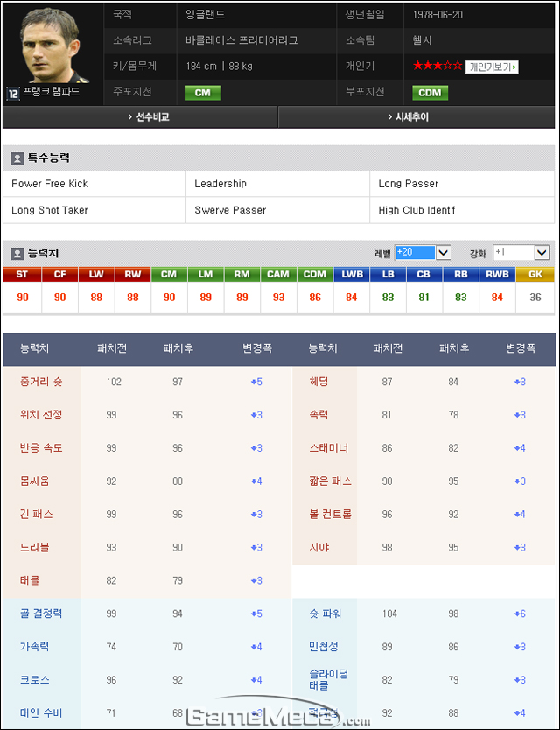Click the Power Free Kick trait
The image size is (560, 730).
point(50,184)
